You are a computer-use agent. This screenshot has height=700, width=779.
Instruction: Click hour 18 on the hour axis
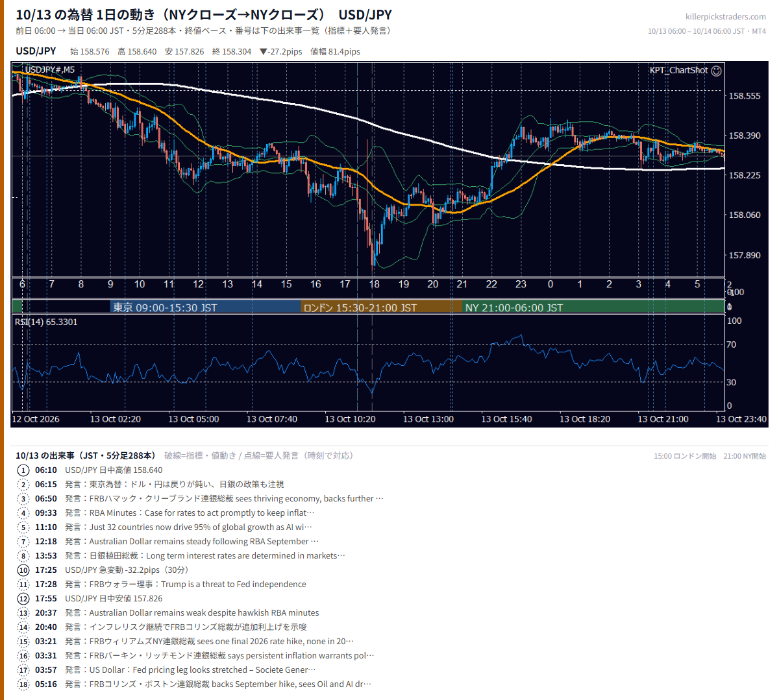(375, 284)
